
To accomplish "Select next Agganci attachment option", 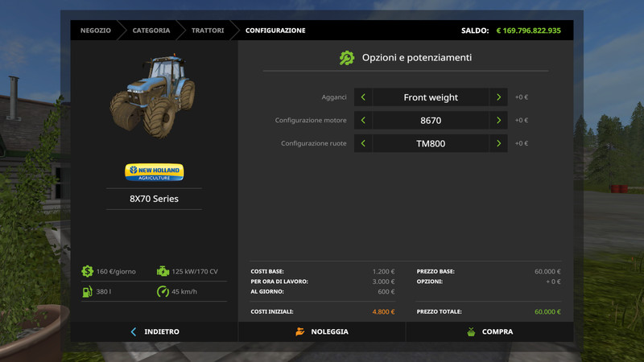I will tap(499, 97).
